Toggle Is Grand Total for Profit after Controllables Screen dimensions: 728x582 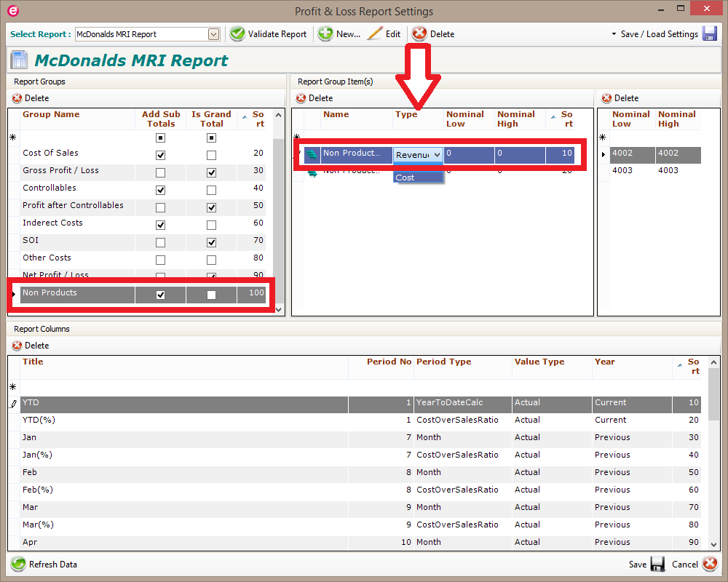click(211, 207)
